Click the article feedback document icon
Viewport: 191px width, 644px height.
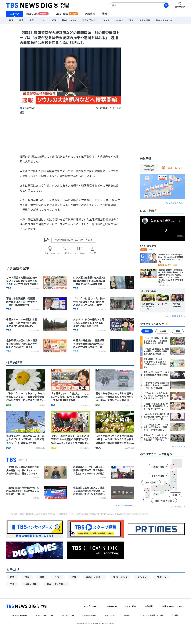(x=46, y=240)
